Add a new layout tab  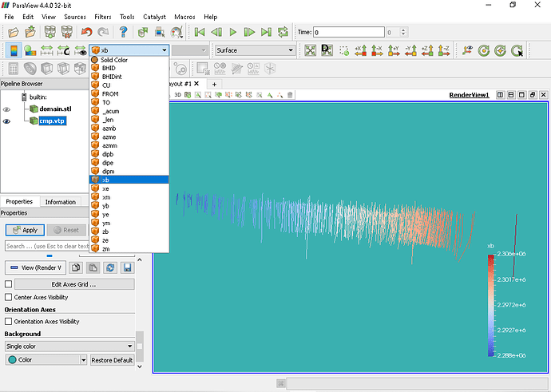tap(214, 84)
